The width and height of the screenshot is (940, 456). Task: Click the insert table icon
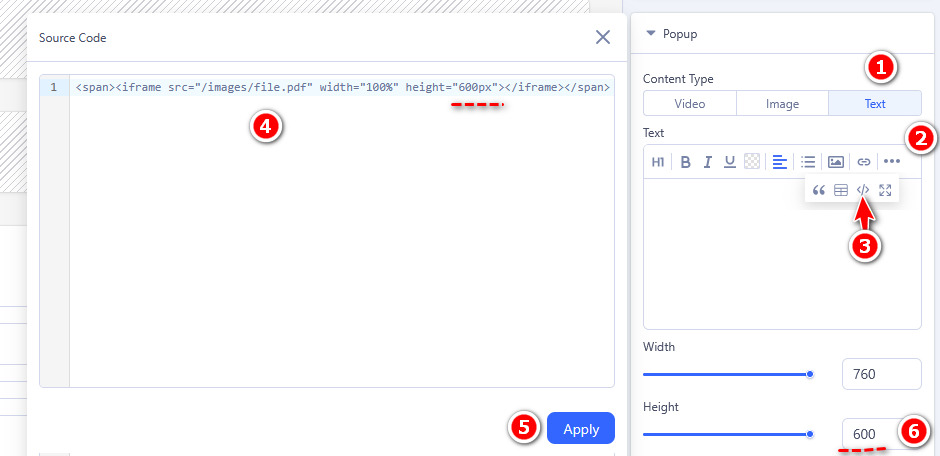(x=841, y=191)
